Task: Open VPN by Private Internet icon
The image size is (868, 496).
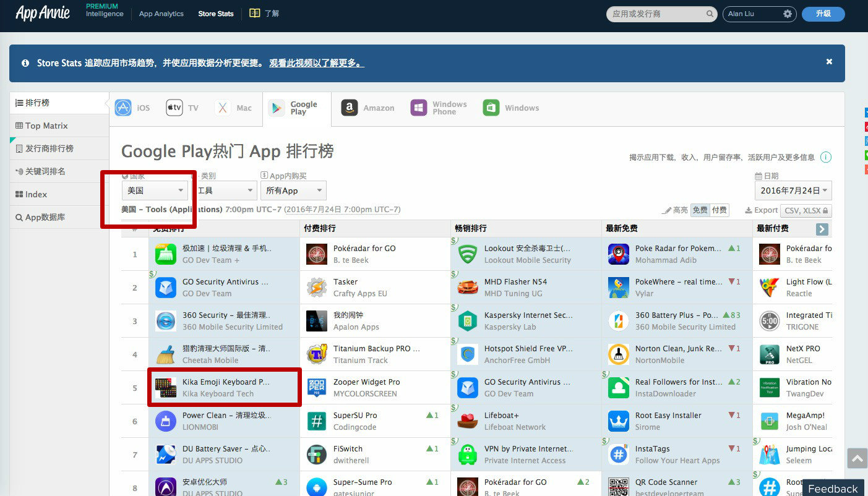Action: pyautogui.click(x=468, y=455)
